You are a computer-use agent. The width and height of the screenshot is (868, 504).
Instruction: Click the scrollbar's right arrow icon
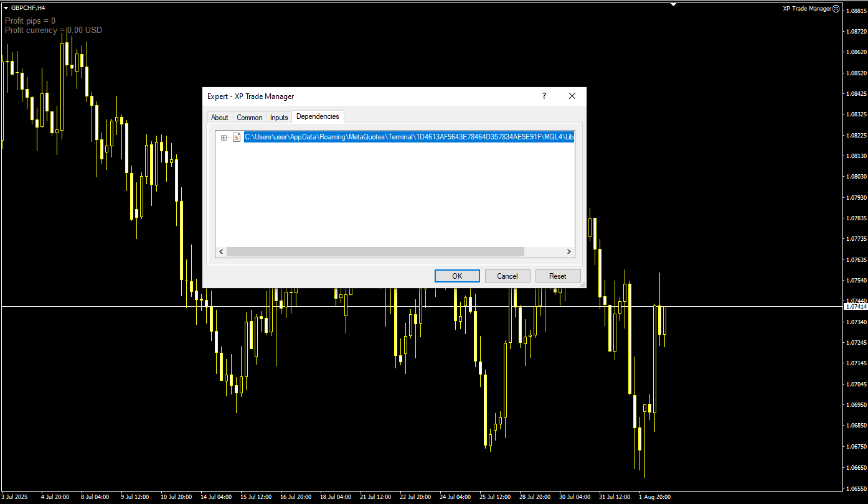(x=568, y=251)
